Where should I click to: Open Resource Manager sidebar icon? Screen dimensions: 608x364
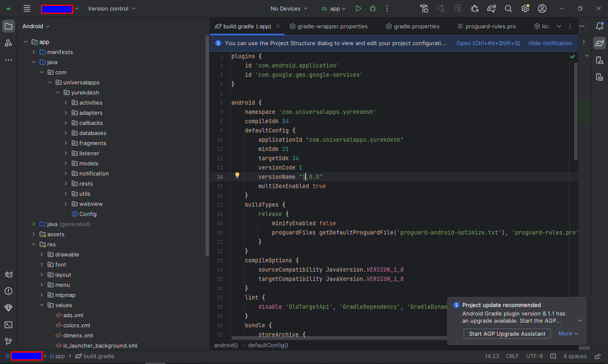pos(8,43)
